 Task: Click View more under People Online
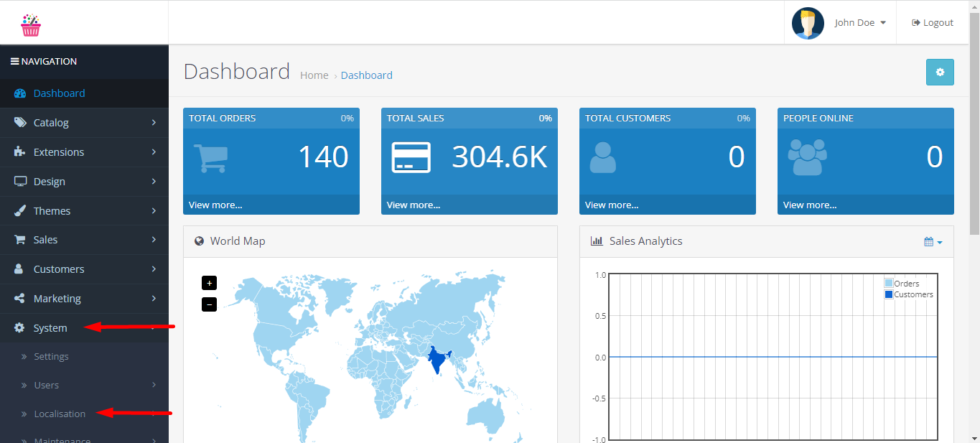click(810, 205)
